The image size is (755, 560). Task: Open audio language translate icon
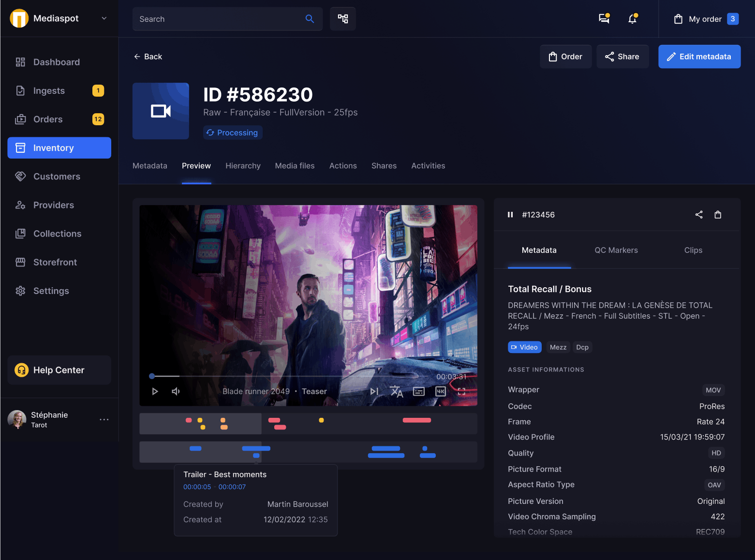coord(397,391)
